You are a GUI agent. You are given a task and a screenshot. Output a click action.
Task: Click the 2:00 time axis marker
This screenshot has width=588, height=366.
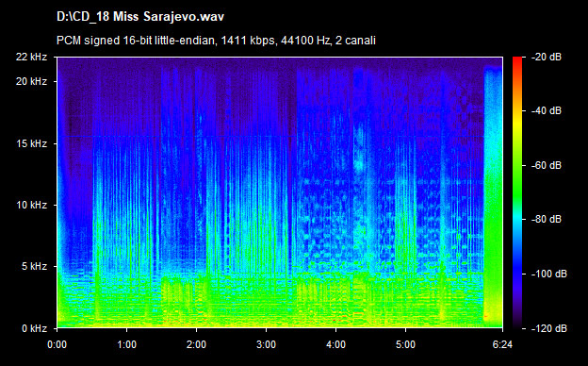pyautogui.click(x=196, y=344)
